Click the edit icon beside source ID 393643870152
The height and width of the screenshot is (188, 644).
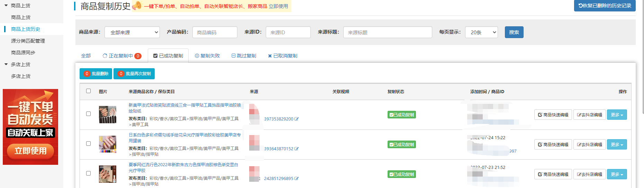[297, 149]
